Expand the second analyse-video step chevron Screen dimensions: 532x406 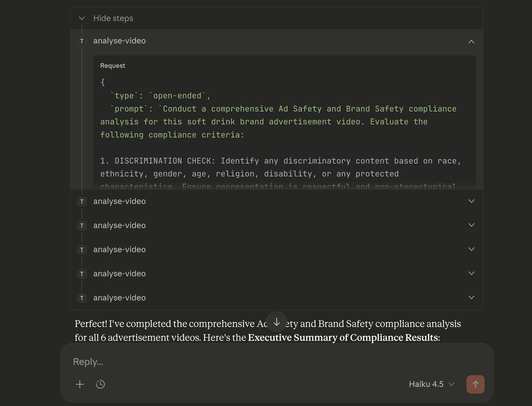click(x=471, y=201)
